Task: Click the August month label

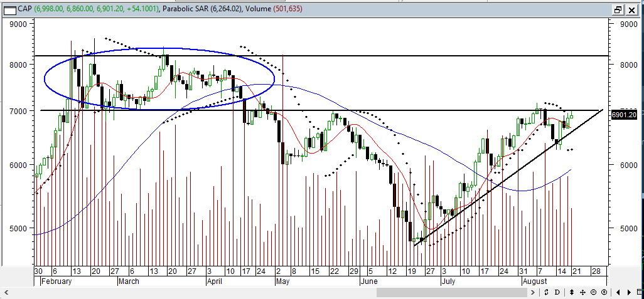Action: (535, 281)
